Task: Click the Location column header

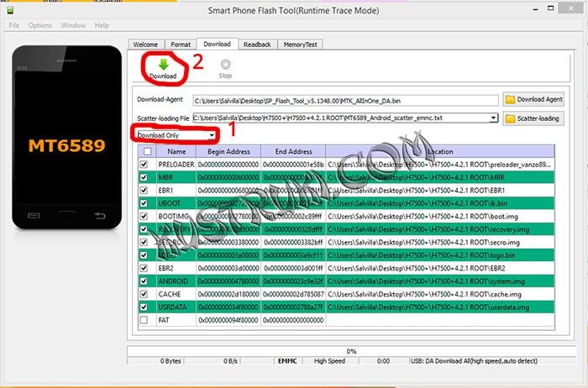Action: point(440,151)
